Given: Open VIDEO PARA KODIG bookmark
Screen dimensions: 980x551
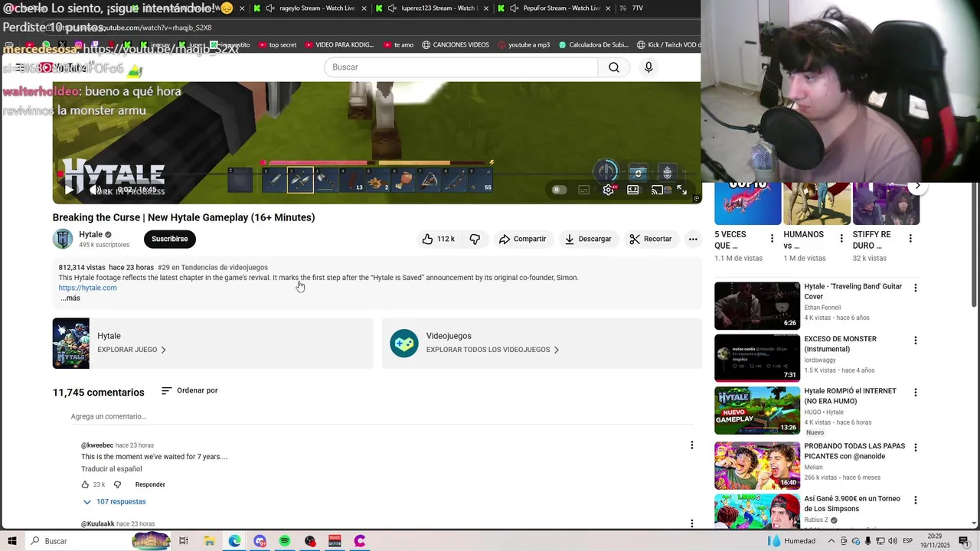Looking at the screenshot, I should pos(338,44).
